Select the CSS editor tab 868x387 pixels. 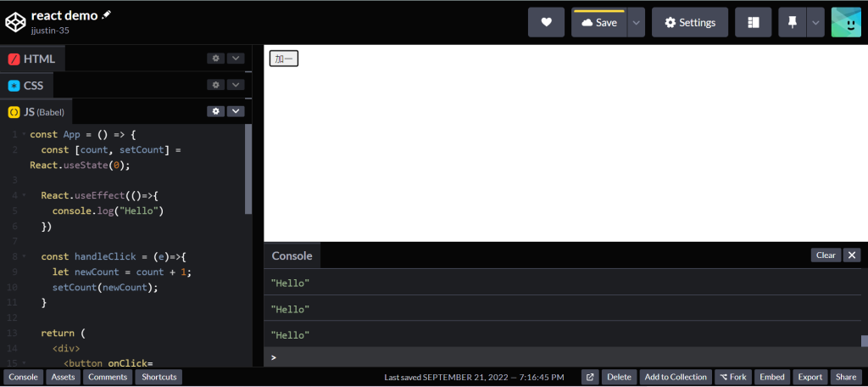click(26, 86)
